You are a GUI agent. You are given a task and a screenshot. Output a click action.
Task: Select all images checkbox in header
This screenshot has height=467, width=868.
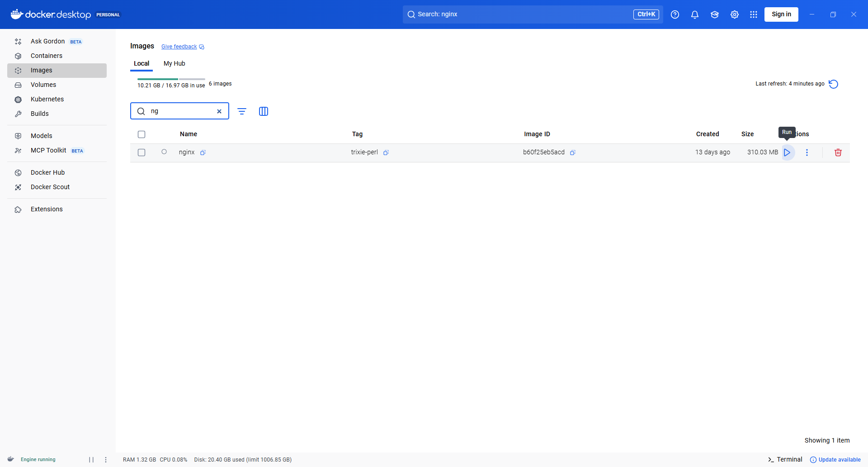click(142, 134)
